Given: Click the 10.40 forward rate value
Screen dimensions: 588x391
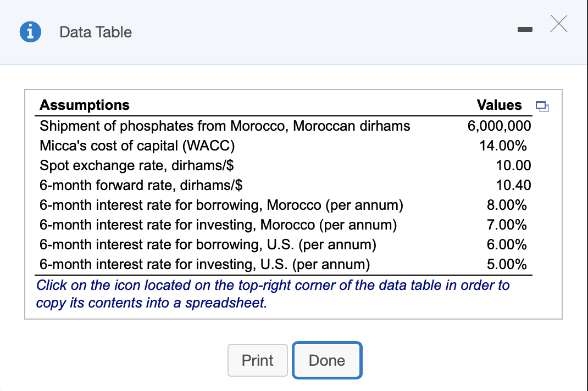Looking at the screenshot, I should click(x=513, y=186).
